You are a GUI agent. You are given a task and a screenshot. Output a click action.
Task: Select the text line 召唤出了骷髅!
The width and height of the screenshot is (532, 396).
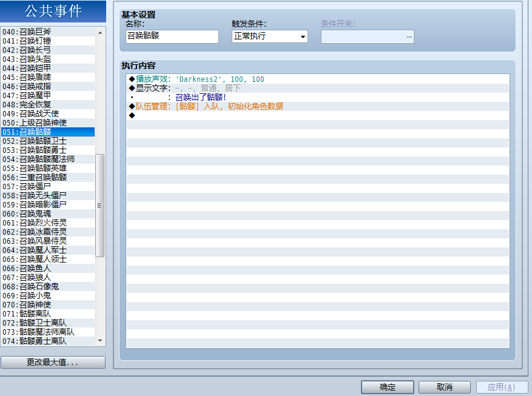click(318, 97)
